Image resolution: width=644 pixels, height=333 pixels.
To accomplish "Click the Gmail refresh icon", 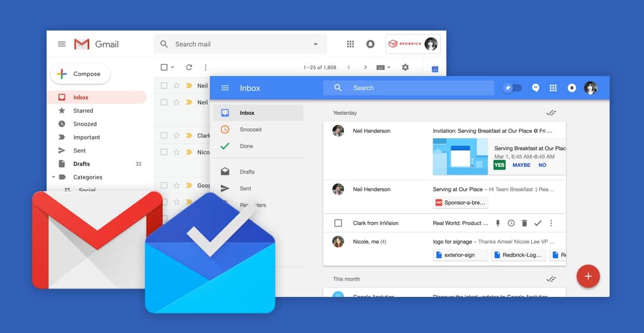I will coord(189,67).
